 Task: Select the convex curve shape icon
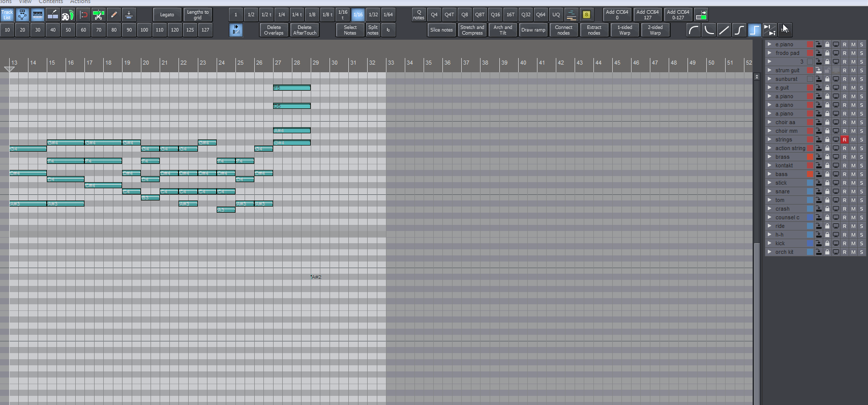point(694,30)
